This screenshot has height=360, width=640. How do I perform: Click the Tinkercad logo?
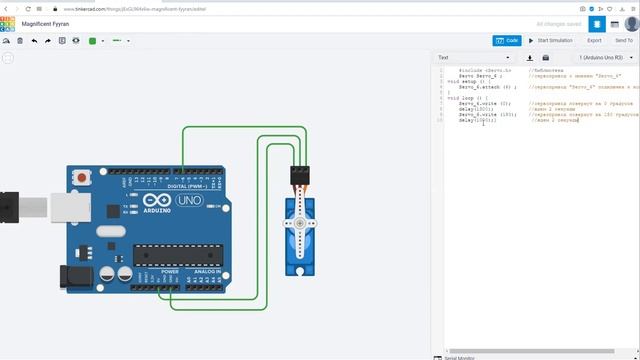pyautogui.click(x=7, y=24)
